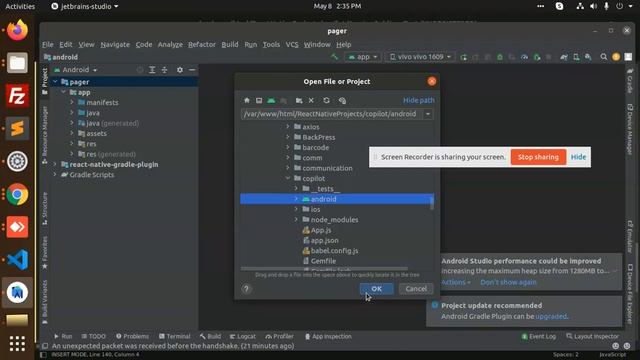
Task: Click the Project panel minimize dash icon
Action: tap(192, 70)
